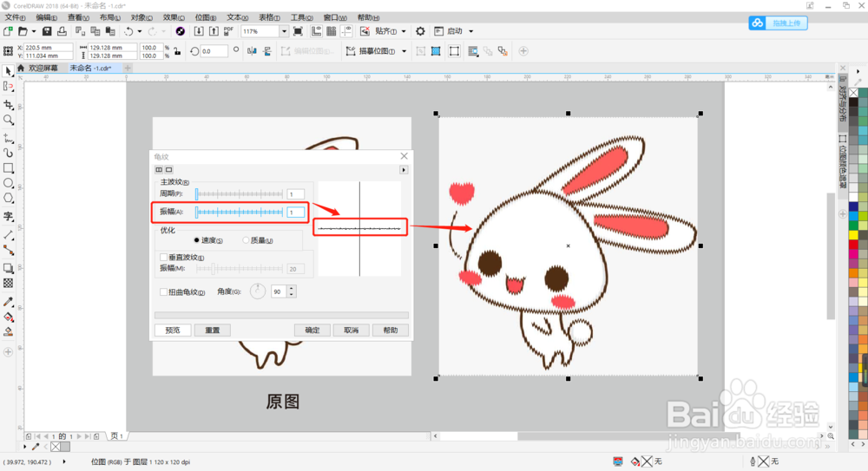Viewport: 868px width, 471px height.
Task: Click the 周期 value input box
Action: tap(296, 194)
